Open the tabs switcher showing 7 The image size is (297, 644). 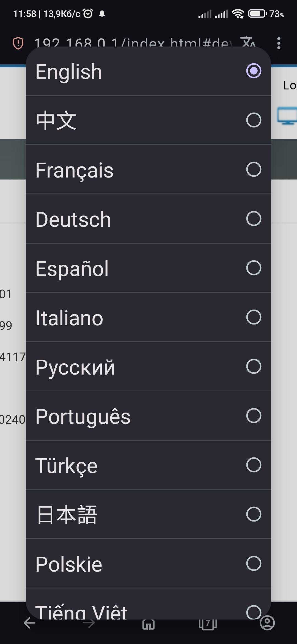pos(208,624)
